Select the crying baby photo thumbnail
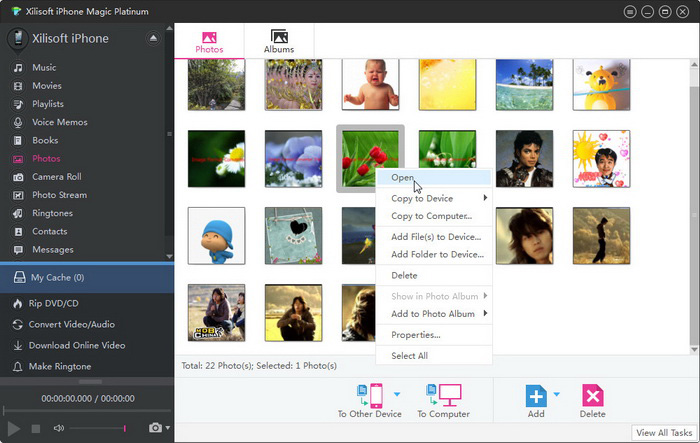The image size is (700, 443). 370,84
